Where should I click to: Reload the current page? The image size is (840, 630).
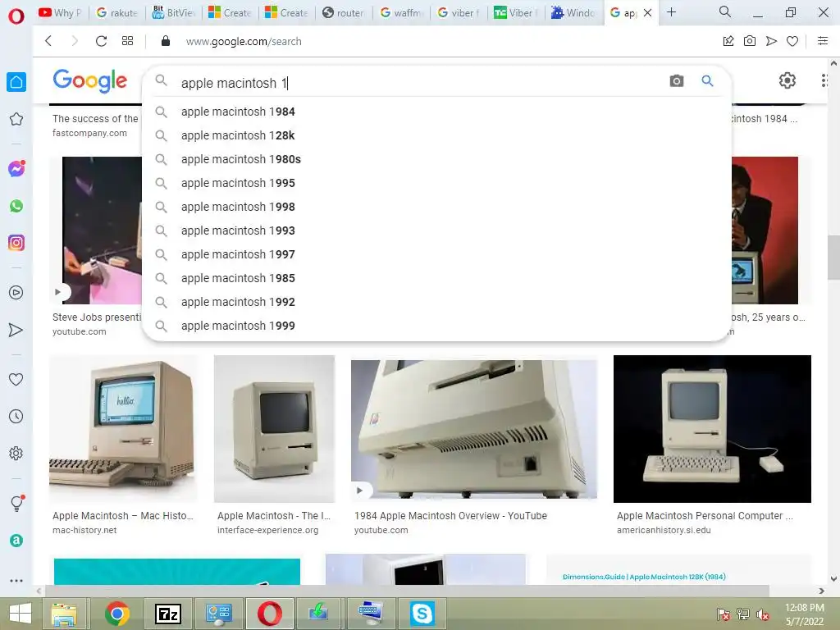click(101, 41)
